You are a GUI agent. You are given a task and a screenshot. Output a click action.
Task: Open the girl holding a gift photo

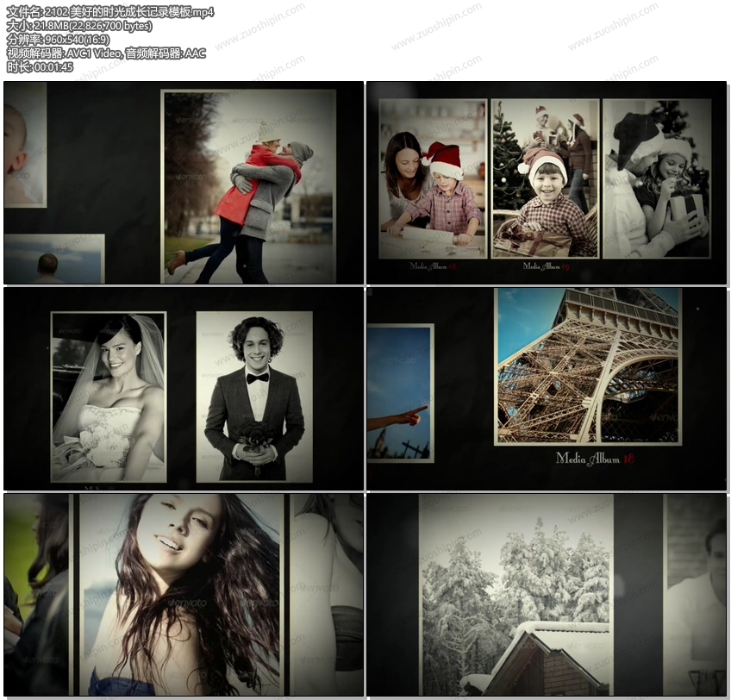[656, 179]
